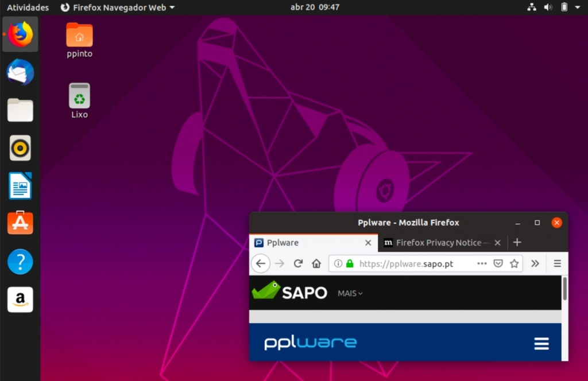The width and height of the screenshot is (588, 381).
Task: Click the green padlock security icon
Action: click(x=350, y=264)
